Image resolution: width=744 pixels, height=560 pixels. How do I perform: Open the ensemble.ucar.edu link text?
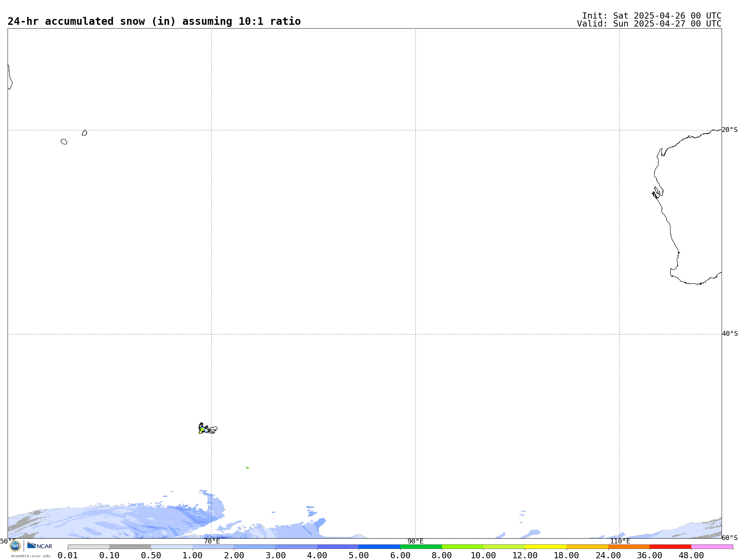31,556
